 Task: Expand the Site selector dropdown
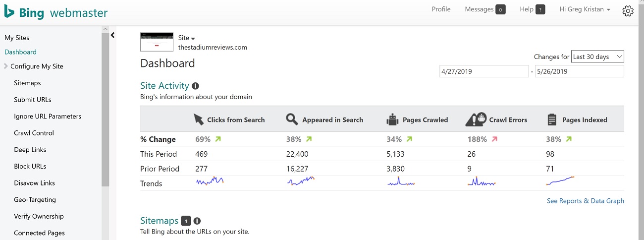click(x=187, y=38)
